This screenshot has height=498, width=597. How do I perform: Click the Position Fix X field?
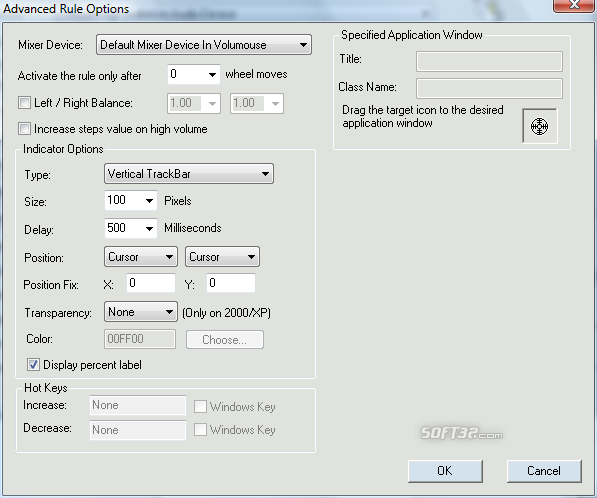pos(151,283)
